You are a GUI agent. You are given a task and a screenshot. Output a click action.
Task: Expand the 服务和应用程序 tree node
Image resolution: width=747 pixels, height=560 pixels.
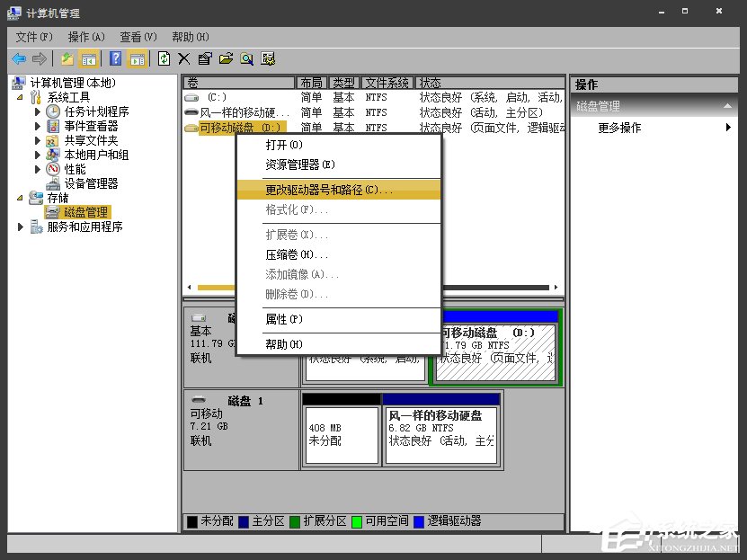coord(21,227)
